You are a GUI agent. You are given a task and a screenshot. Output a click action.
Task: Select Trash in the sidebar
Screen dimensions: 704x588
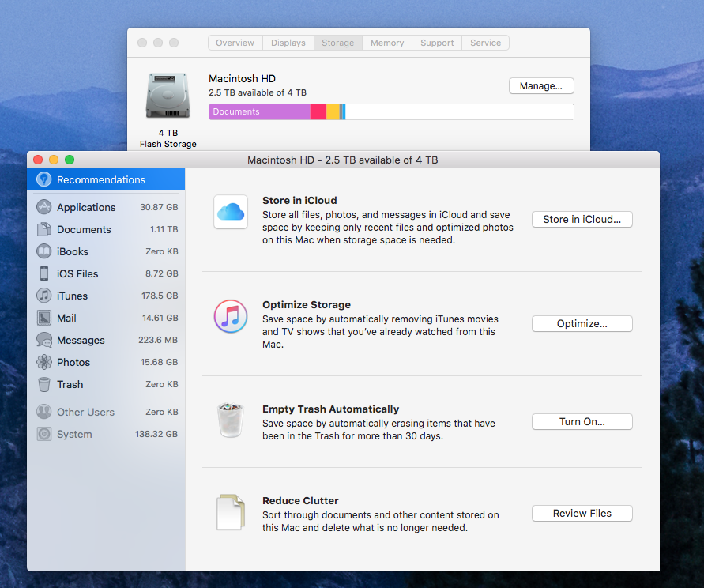[x=107, y=384]
